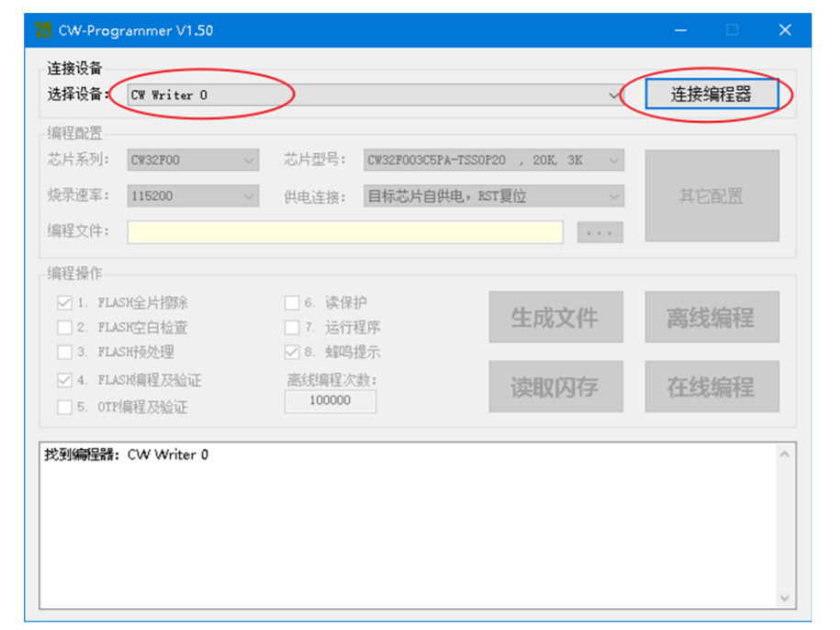Open the 选择设备 dropdown showing CW Writer 0

pyautogui.click(x=375, y=95)
